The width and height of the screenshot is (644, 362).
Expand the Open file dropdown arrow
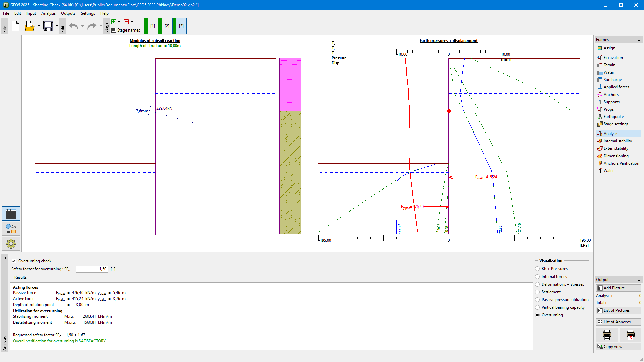[39, 26]
